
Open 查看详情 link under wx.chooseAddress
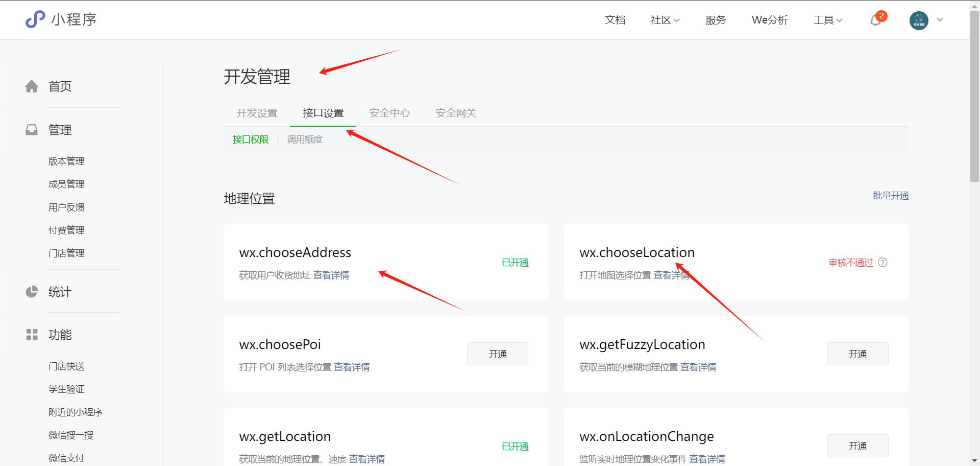coord(331,275)
